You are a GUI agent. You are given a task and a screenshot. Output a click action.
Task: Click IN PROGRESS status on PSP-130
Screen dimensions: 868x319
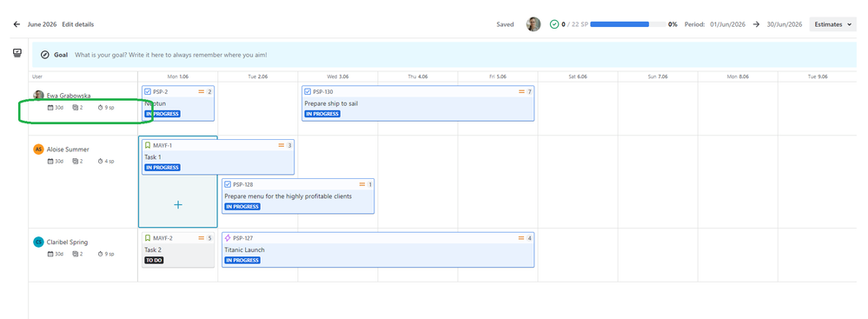click(x=322, y=114)
